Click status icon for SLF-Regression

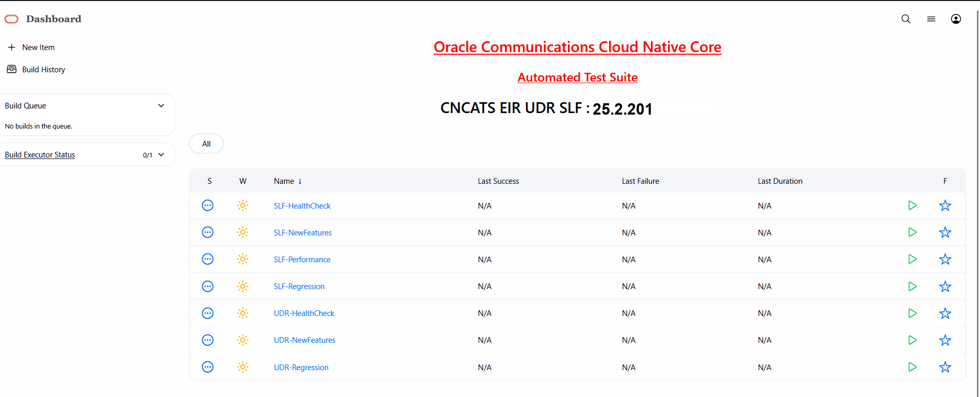207,287
